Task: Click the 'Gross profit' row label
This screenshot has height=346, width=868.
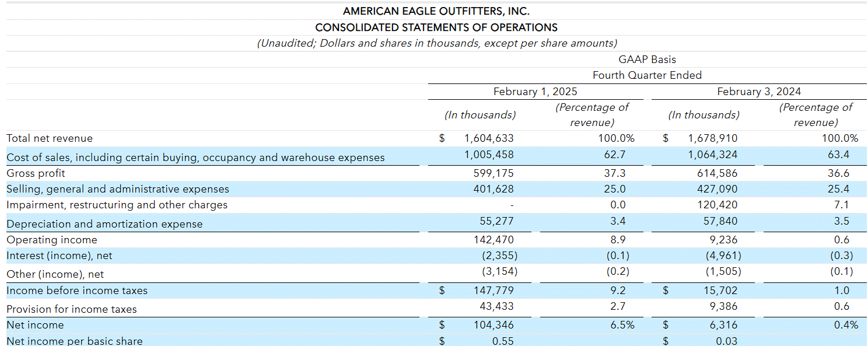Action: pos(36,173)
